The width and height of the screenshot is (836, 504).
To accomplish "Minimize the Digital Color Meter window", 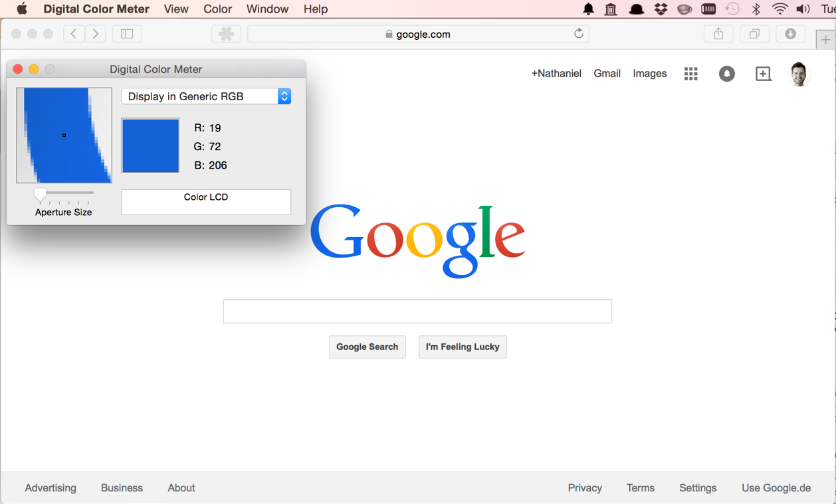I will (34, 69).
